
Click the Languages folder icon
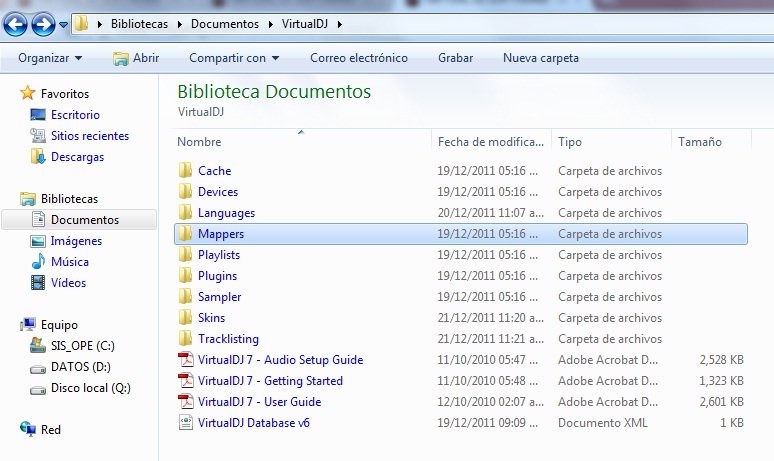pos(185,212)
